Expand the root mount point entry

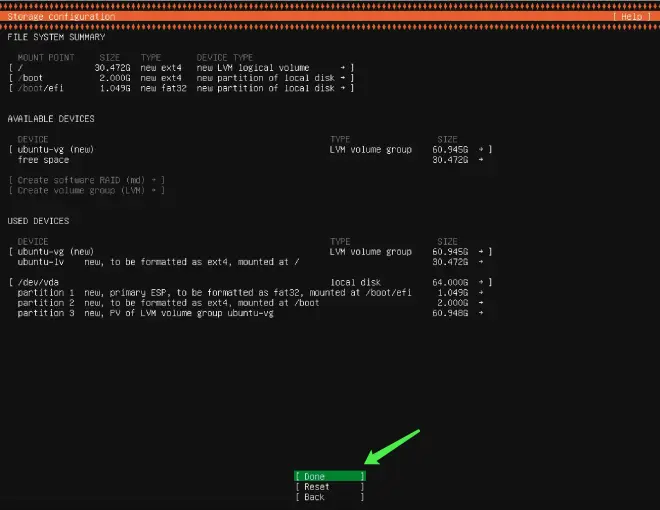point(181,68)
